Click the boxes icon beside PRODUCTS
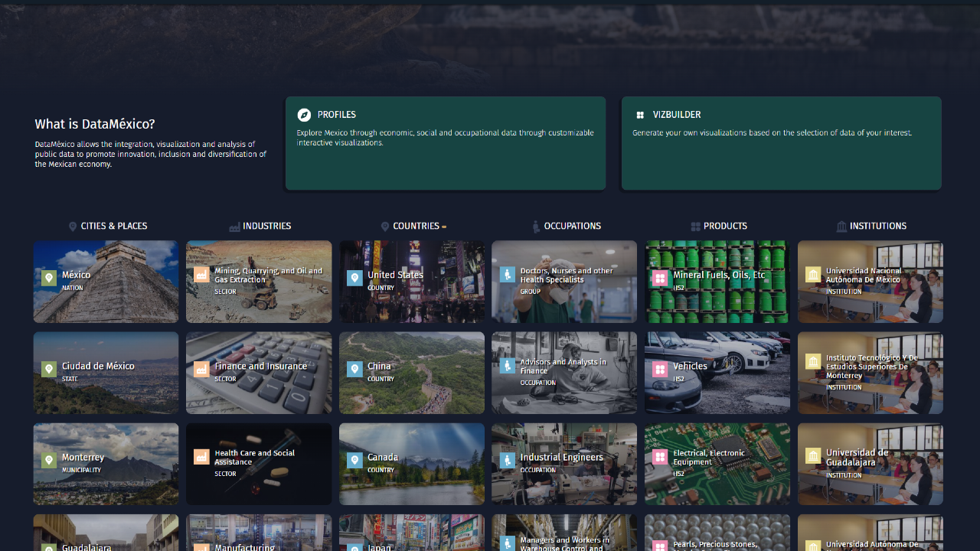The height and width of the screenshot is (551, 980). (695, 227)
